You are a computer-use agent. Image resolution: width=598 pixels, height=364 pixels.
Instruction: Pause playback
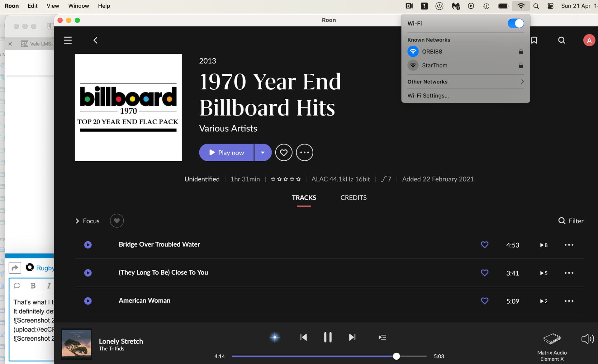328,337
